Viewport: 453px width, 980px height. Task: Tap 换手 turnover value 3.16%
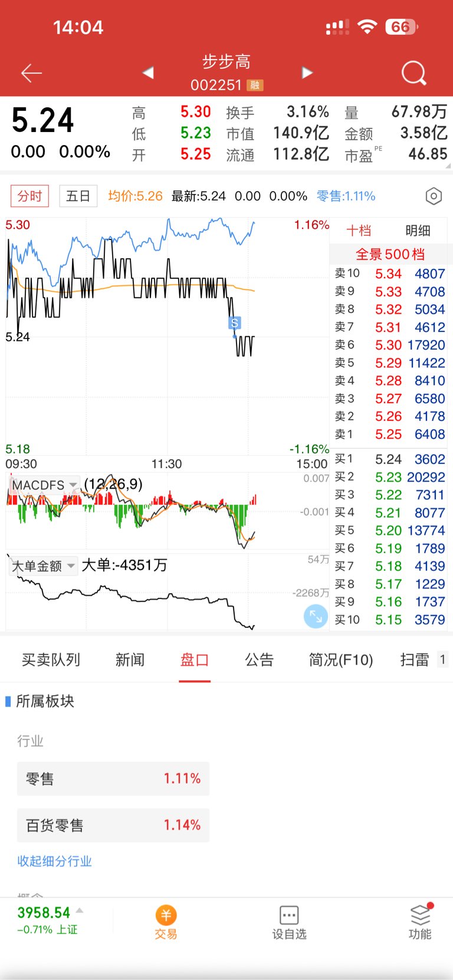click(308, 111)
